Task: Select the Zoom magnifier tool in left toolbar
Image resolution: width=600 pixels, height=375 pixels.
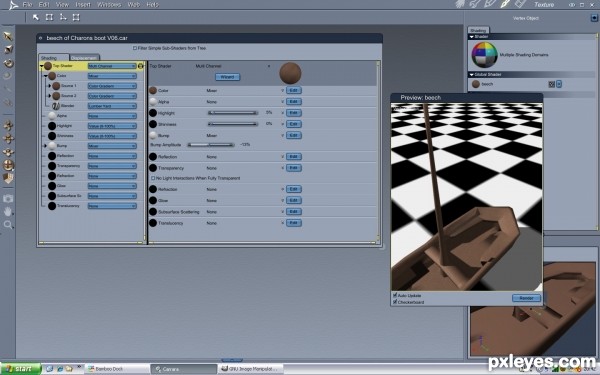Action: 8,225
